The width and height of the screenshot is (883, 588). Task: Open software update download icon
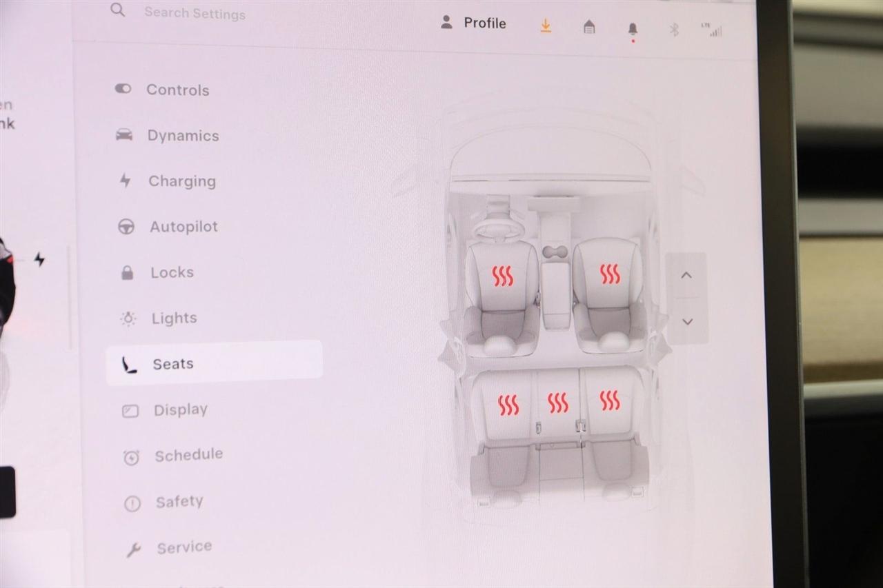(545, 26)
